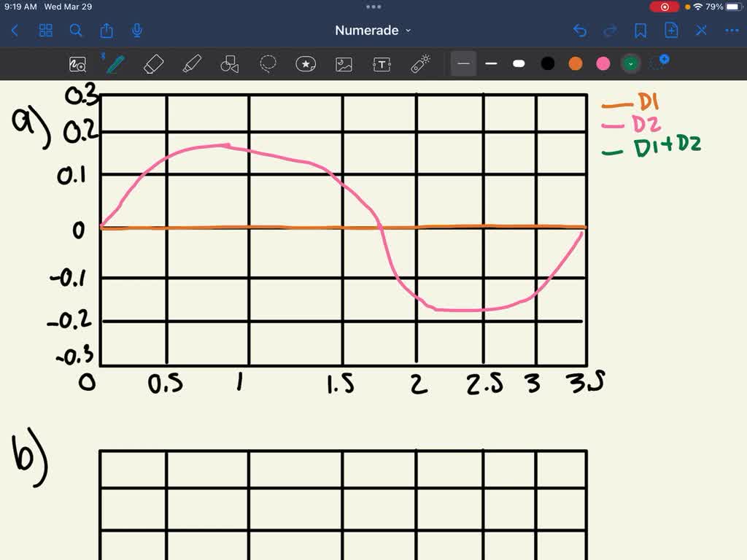This screenshot has width=747, height=560.
Task: Toggle audio recording with the microphone icon
Action: [136, 30]
